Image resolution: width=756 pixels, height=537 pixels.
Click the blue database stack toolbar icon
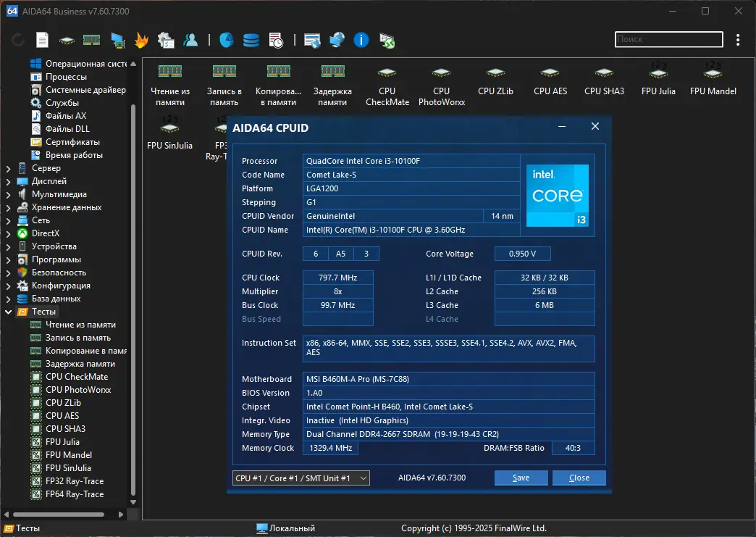(x=251, y=40)
